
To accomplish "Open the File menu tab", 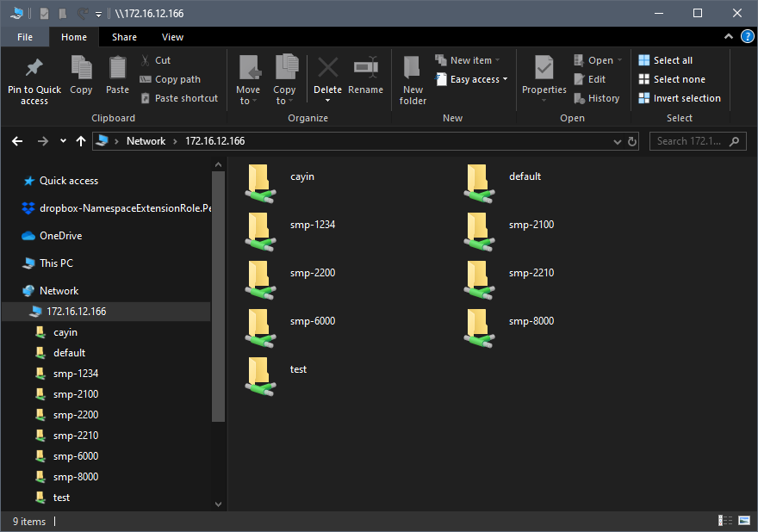I will point(25,37).
